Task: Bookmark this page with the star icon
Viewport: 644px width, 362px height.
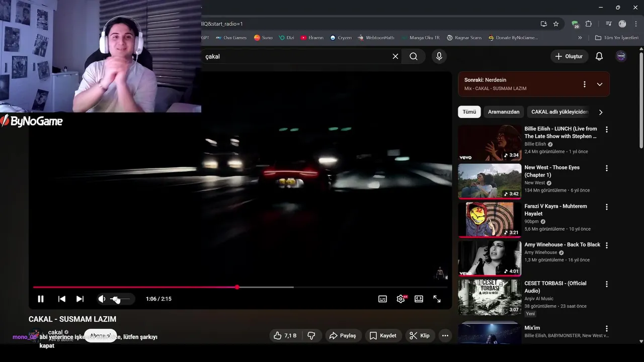Action: (556, 24)
